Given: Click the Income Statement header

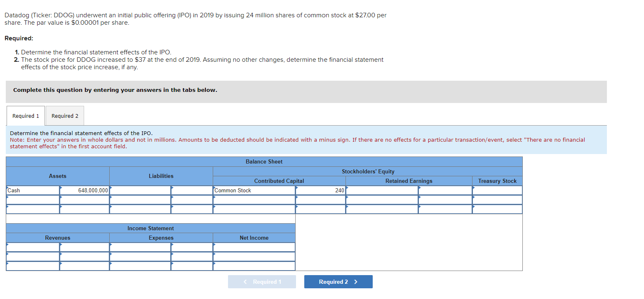Looking at the screenshot, I should point(150,228).
